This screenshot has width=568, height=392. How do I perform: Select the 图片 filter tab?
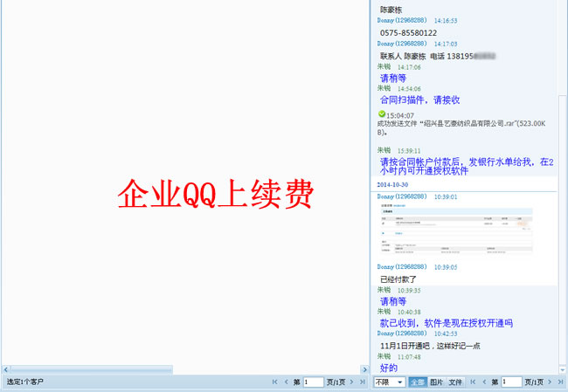pos(437,382)
